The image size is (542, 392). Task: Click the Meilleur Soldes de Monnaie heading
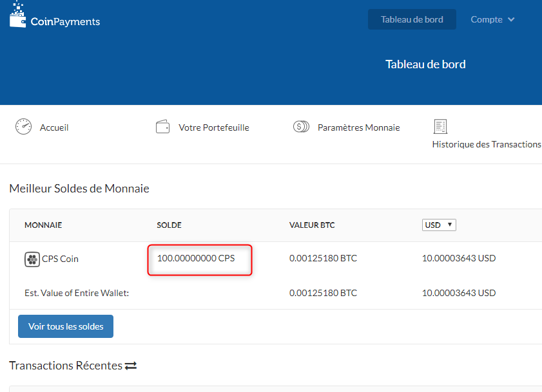79,189
